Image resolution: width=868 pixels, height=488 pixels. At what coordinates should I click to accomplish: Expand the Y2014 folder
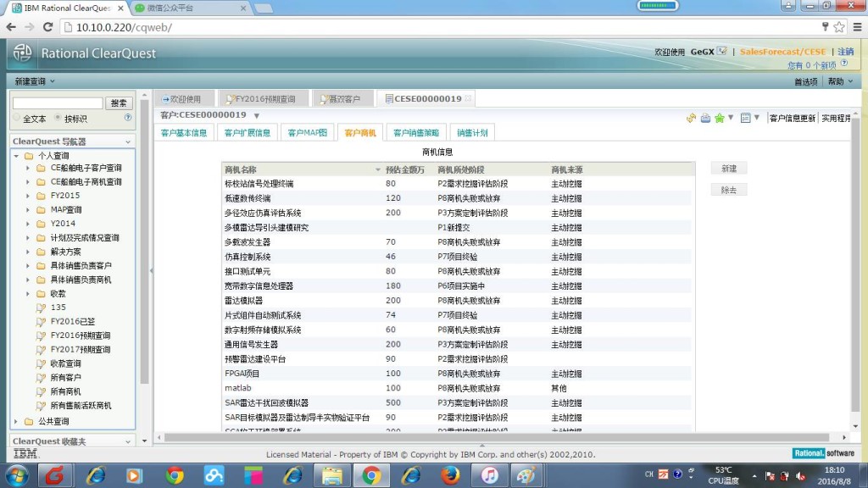pos(28,224)
